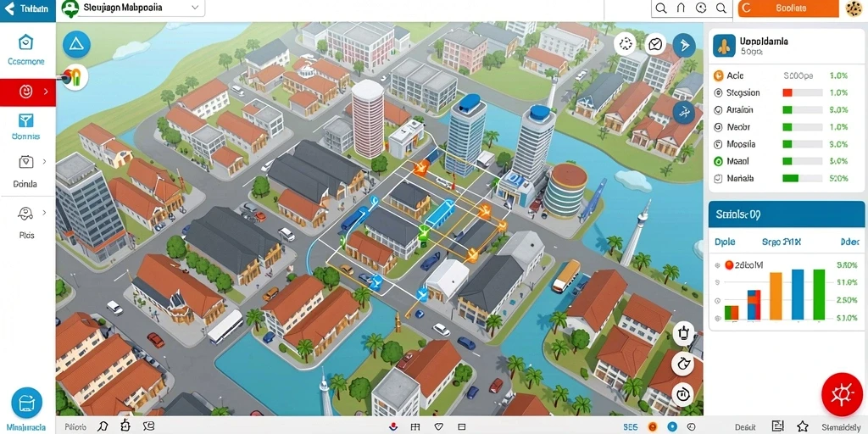
Task: Switch to the Srgo PRIX tab
Action: click(x=782, y=242)
